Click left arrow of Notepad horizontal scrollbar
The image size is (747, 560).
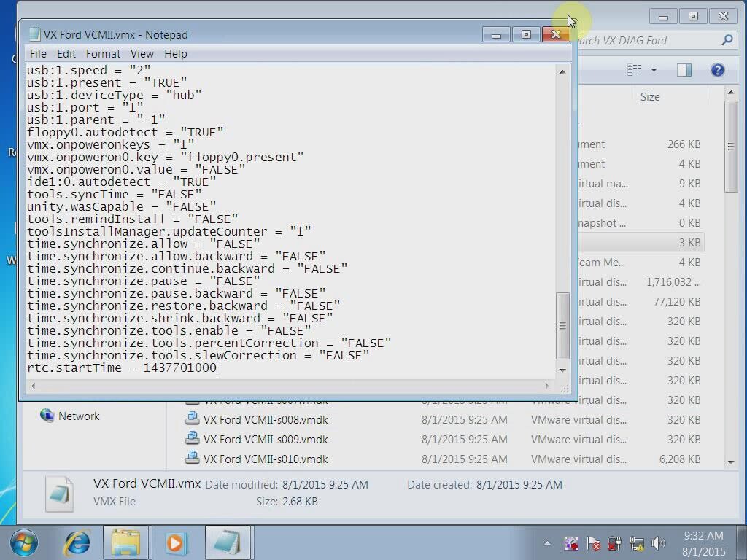[33, 386]
